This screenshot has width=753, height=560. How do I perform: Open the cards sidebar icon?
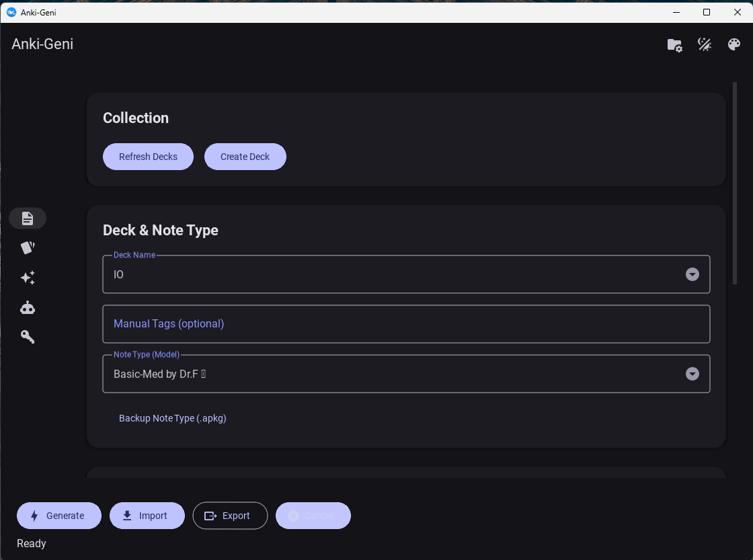28,248
